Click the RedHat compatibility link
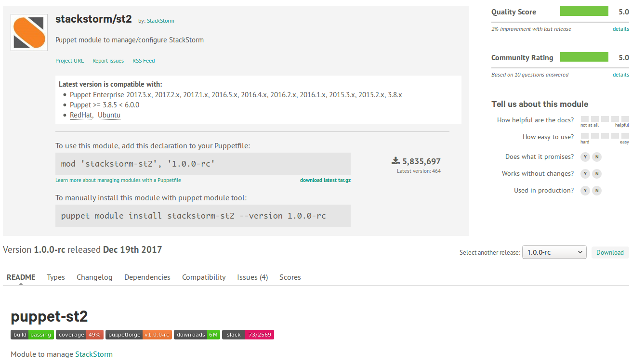The height and width of the screenshot is (364, 632). pos(81,115)
